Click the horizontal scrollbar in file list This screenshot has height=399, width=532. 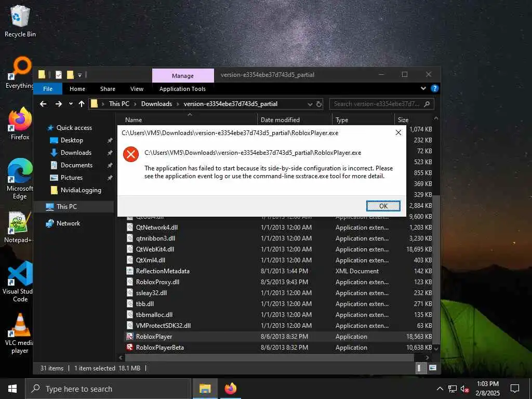[270, 357]
